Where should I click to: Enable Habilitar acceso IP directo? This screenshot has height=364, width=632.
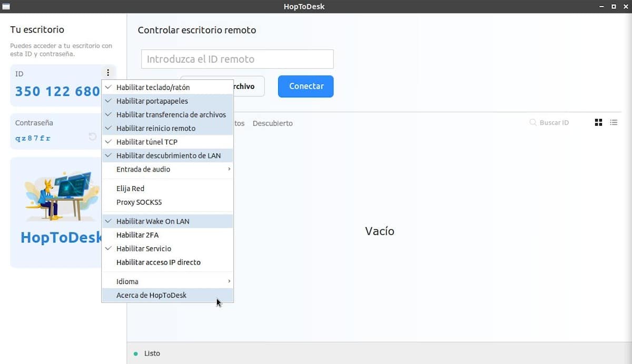(167, 262)
